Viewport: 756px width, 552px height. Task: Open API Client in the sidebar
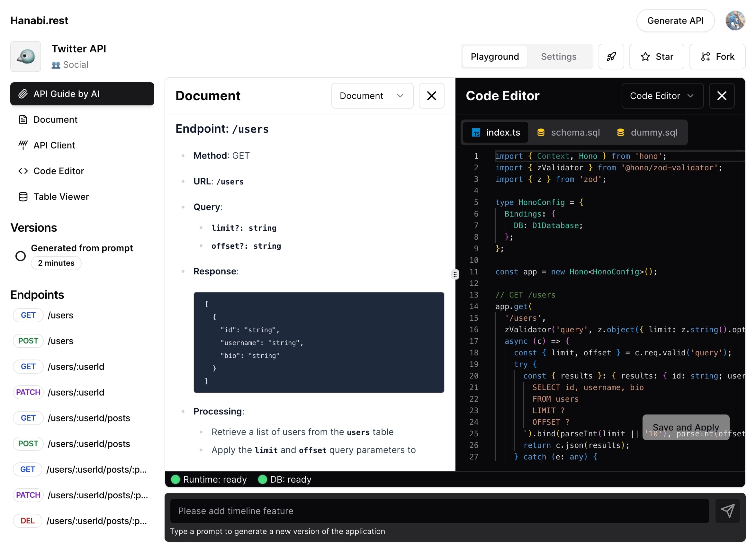[x=82, y=145]
